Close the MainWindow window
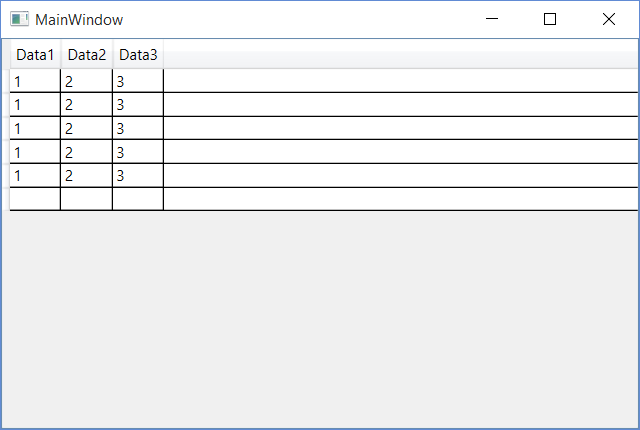Screen dimensions: 640x430 (608, 19)
